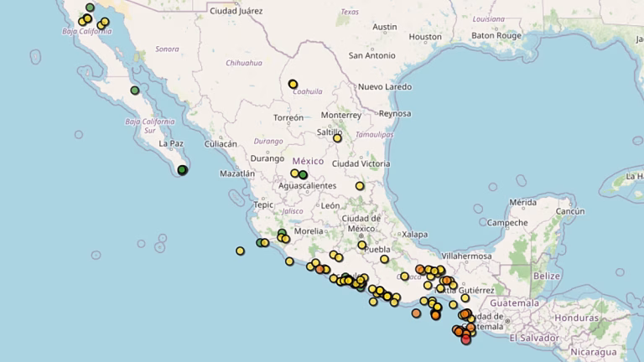
Task: Click the green marker above Aguascalientes
Action: click(303, 175)
